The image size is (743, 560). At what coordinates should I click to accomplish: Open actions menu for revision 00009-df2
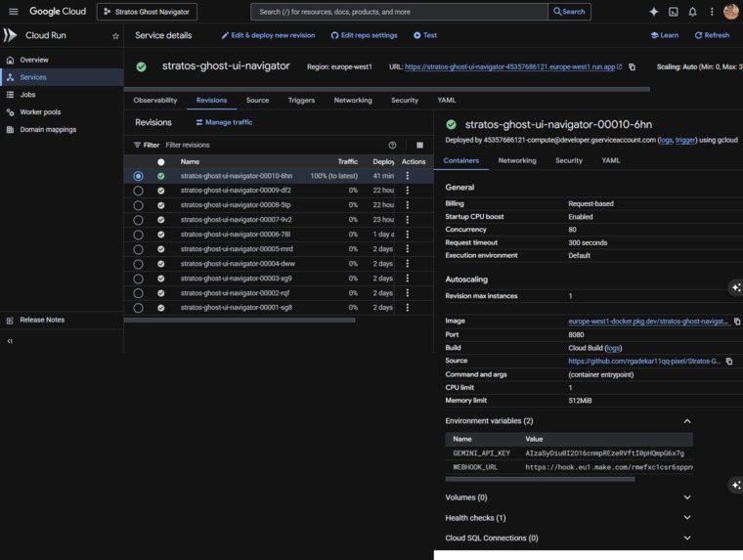coord(407,191)
